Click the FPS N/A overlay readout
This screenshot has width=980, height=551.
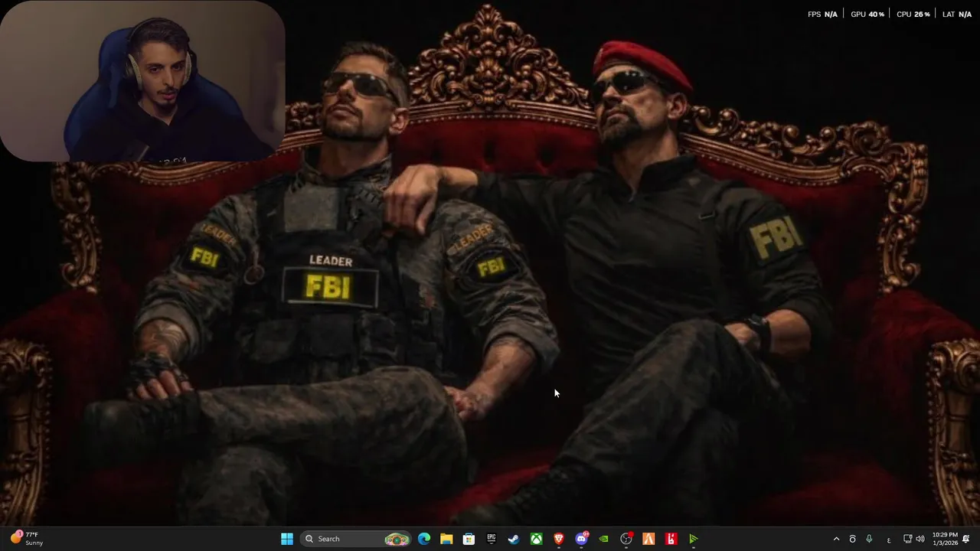822,15
